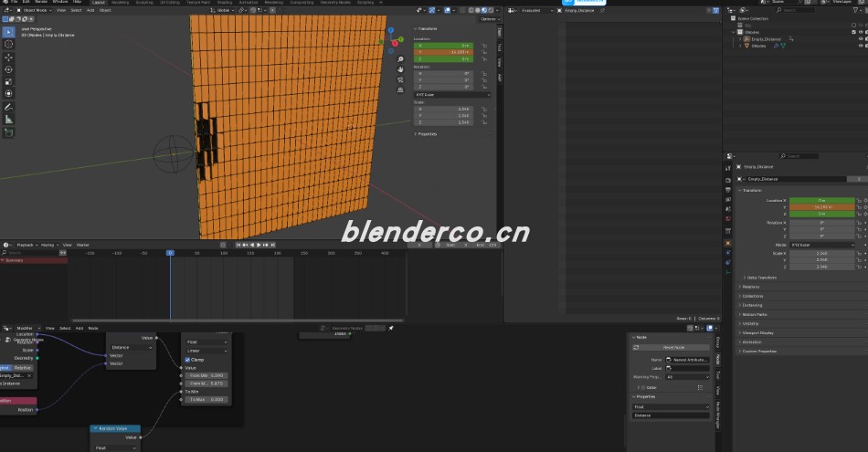Click the Location Y value field in viewport sidebar
The width and height of the screenshot is (868, 452).
443,53
